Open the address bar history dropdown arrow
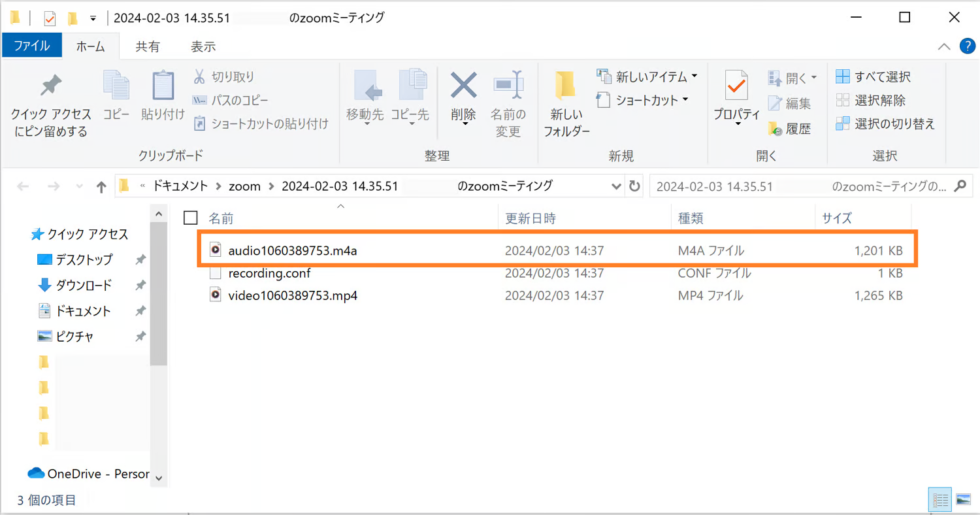The image size is (980, 515). pos(615,186)
